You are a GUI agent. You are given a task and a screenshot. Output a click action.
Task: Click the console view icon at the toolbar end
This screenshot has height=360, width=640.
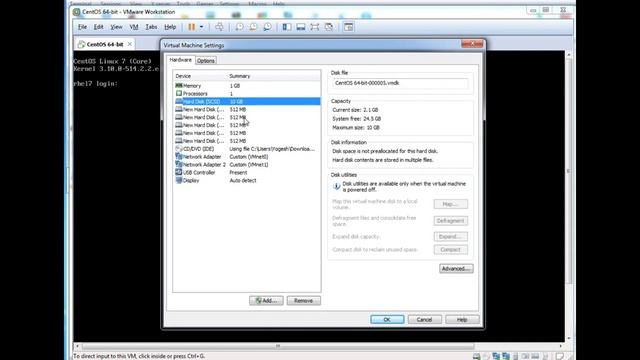click(349, 27)
